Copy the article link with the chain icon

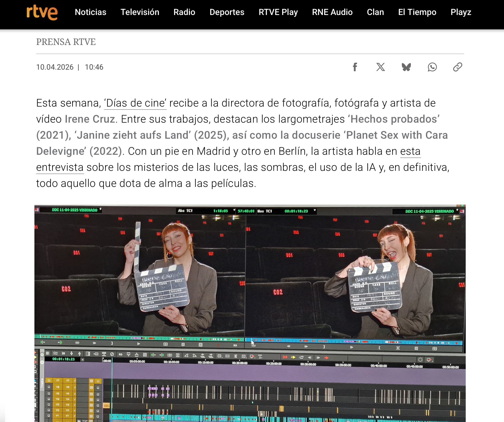(x=457, y=67)
